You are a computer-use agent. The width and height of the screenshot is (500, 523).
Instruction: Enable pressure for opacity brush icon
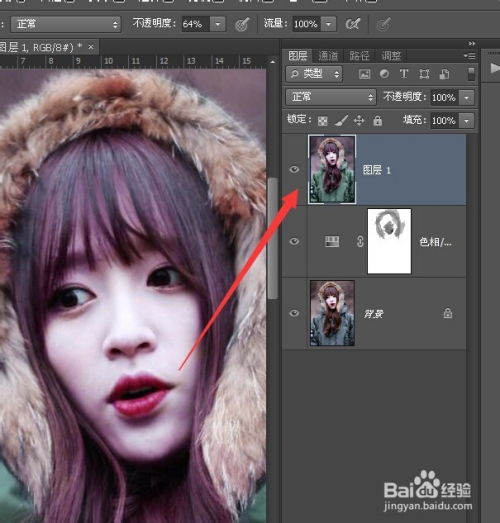[242, 24]
